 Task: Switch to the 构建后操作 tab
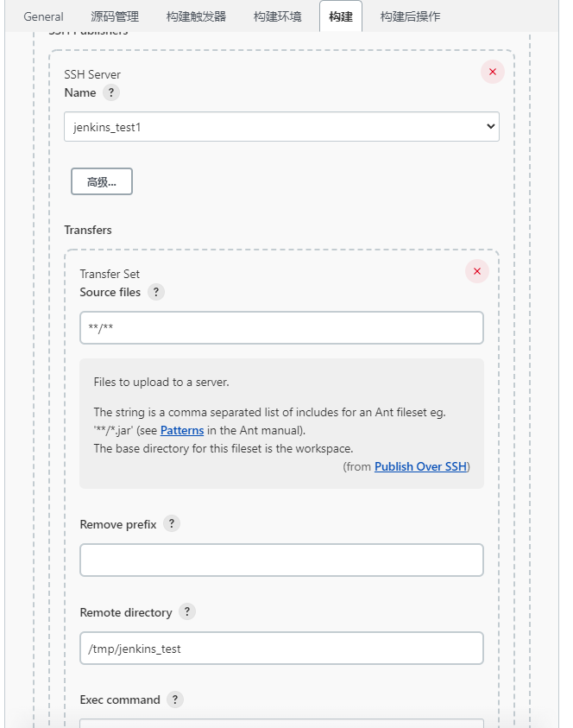tap(410, 16)
